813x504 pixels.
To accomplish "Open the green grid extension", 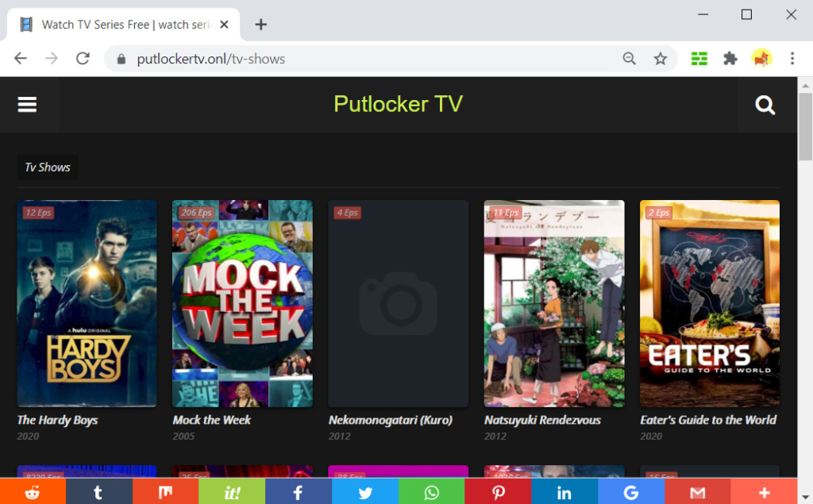I will pyautogui.click(x=699, y=59).
